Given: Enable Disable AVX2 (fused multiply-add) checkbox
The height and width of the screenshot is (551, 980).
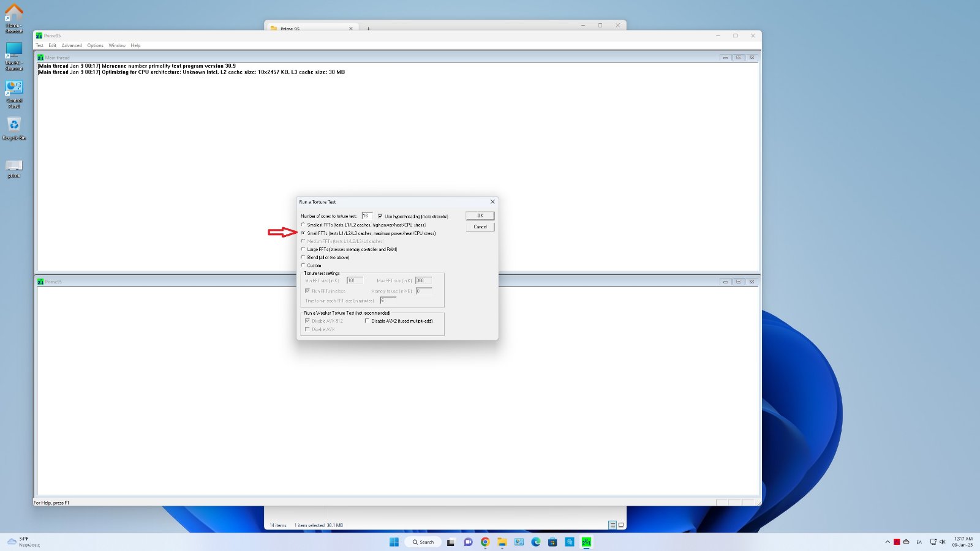Looking at the screenshot, I should pyautogui.click(x=367, y=321).
